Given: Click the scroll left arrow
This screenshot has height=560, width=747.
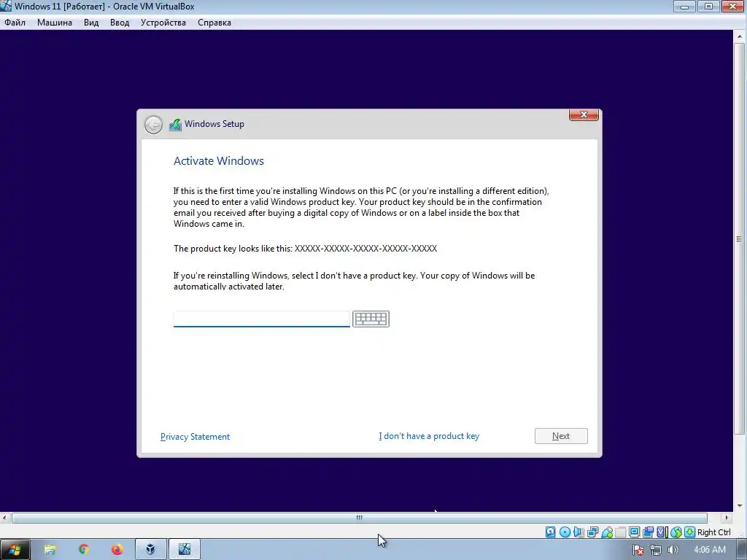Looking at the screenshot, I should tap(4, 518).
